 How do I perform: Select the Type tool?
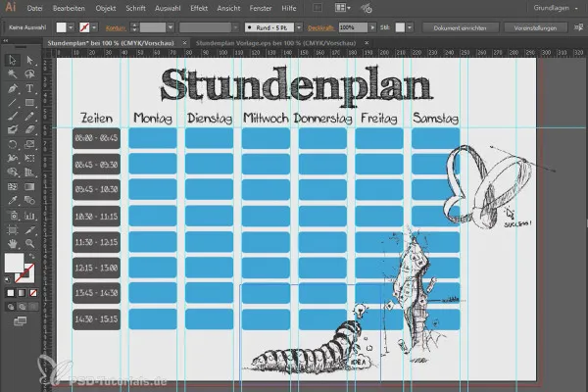(29, 88)
